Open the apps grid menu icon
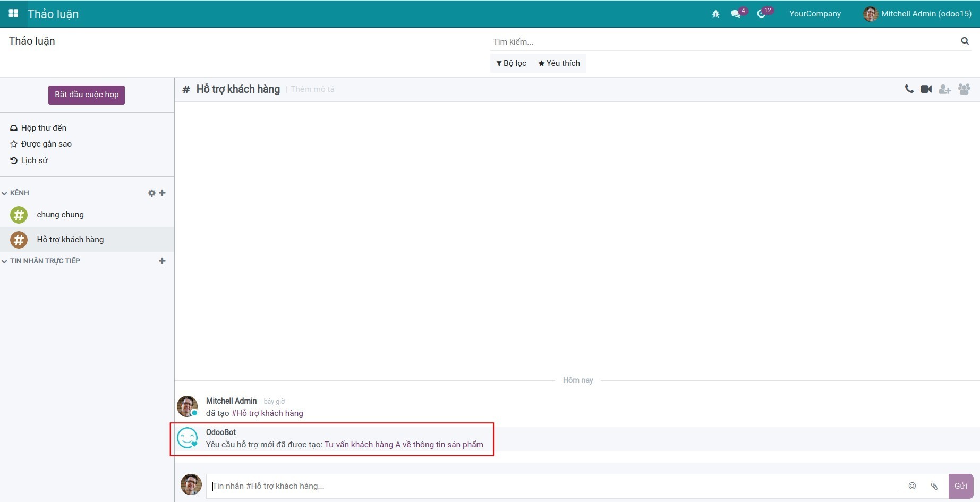980x502 pixels. tap(13, 13)
